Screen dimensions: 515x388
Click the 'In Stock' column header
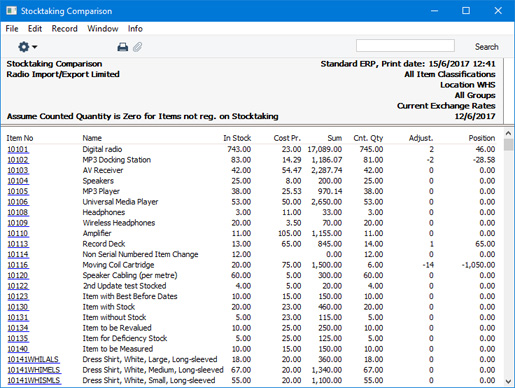(x=237, y=138)
